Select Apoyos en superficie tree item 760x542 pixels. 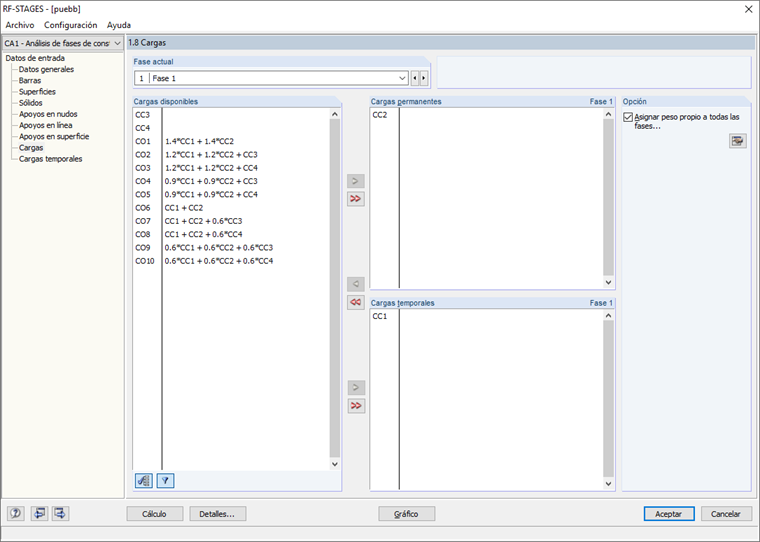[54, 136]
